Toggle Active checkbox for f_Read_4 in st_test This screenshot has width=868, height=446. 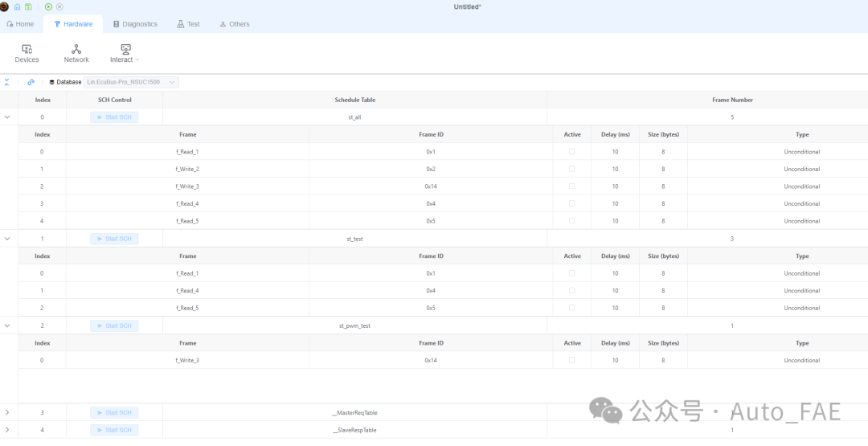click(572, 290)
